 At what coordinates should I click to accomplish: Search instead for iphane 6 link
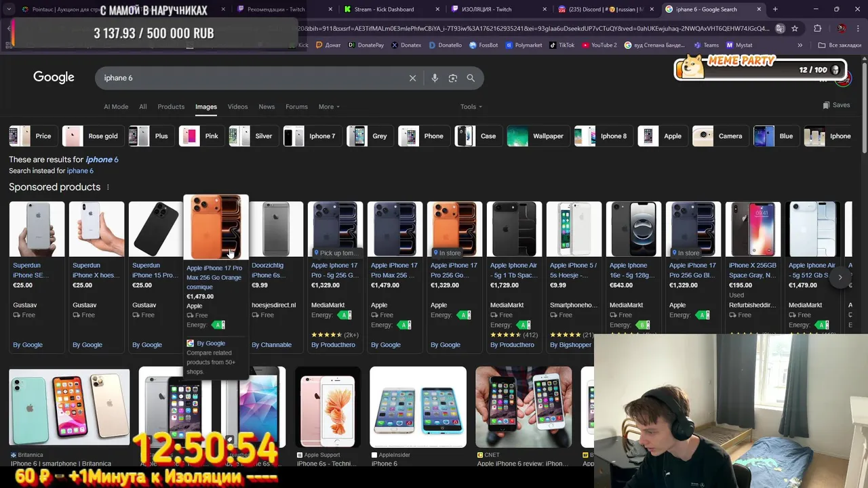tap(80, 171)
